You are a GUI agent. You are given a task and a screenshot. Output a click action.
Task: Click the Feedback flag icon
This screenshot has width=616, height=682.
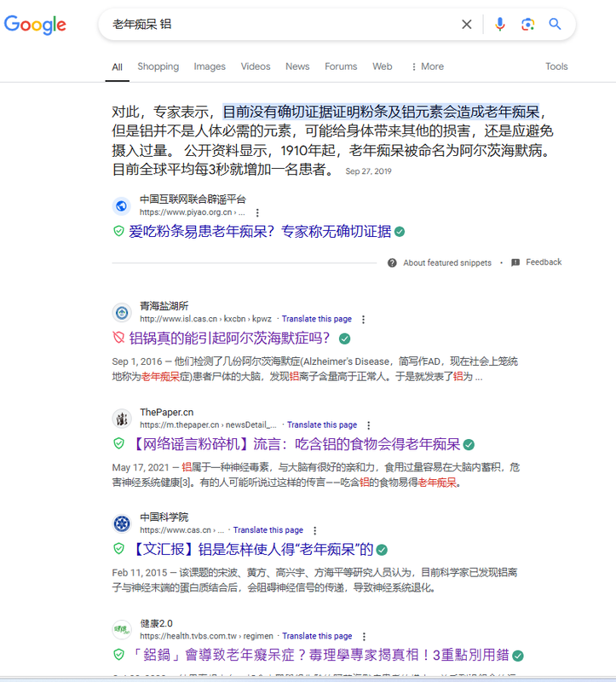click(x=515, y=263)
